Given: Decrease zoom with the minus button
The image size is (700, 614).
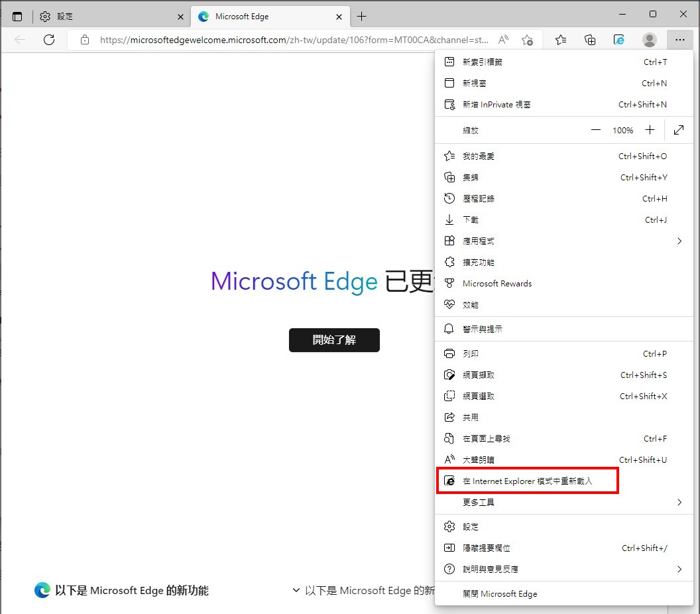Looking at the screenshot, I should [x=595, y=130].
